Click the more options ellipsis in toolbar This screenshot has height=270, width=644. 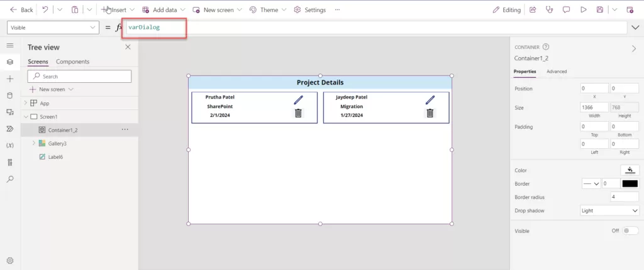pyautogui.click(x=337, y=10)
